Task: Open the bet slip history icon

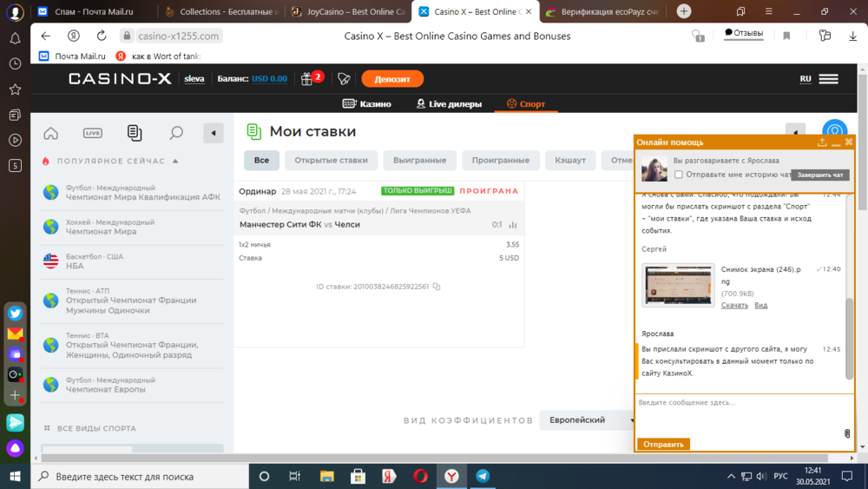Action: [134, 133]
